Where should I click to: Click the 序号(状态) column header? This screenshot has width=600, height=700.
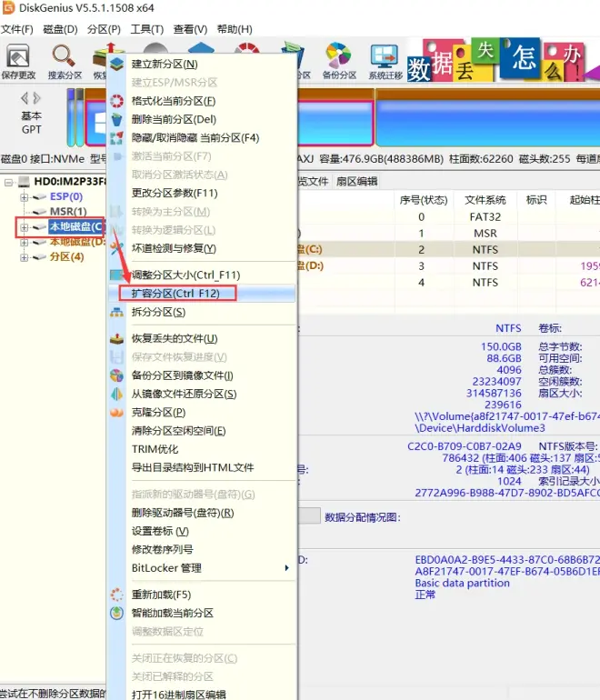pos(424,200)
